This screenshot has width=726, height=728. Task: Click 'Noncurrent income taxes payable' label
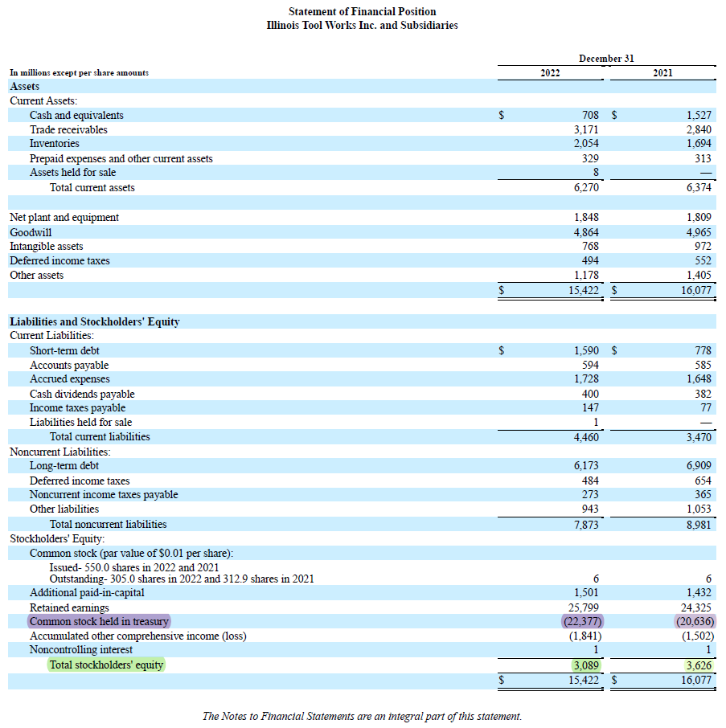coord(104,494)
